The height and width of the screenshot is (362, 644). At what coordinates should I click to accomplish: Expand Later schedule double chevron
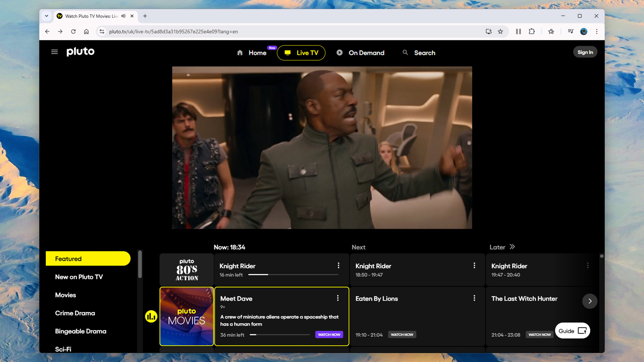pyautogui.click(x=512, y=247)
